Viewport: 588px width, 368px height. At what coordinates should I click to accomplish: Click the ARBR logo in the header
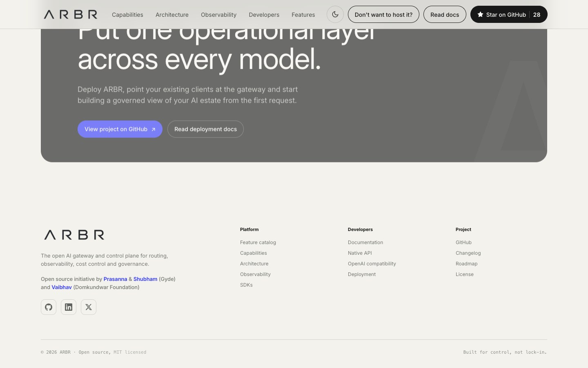tap(71, 15)
